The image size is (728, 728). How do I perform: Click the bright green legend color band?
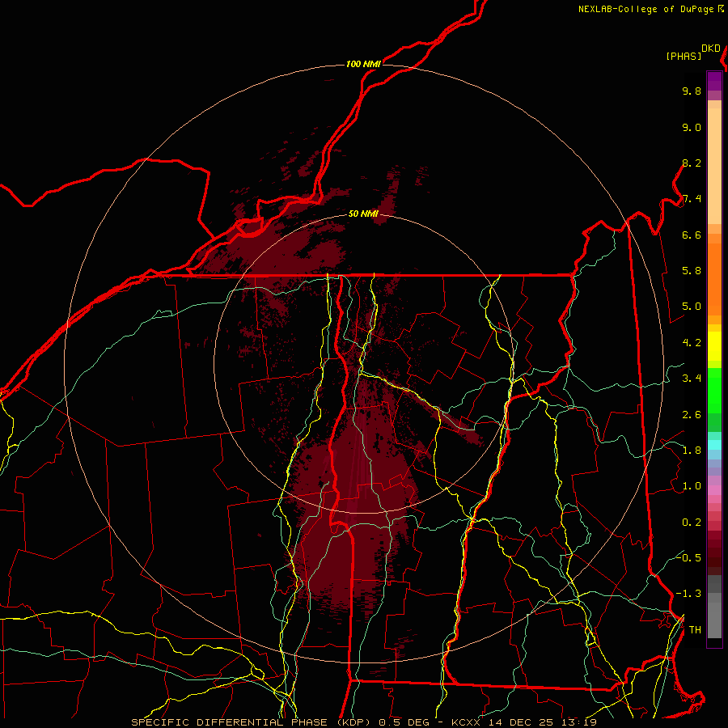pos(714,390)
